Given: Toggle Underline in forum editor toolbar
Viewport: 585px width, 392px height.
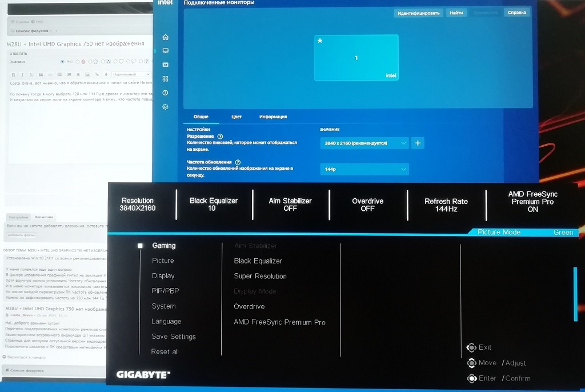Looking at the screenshot, I should pos(31,74).
